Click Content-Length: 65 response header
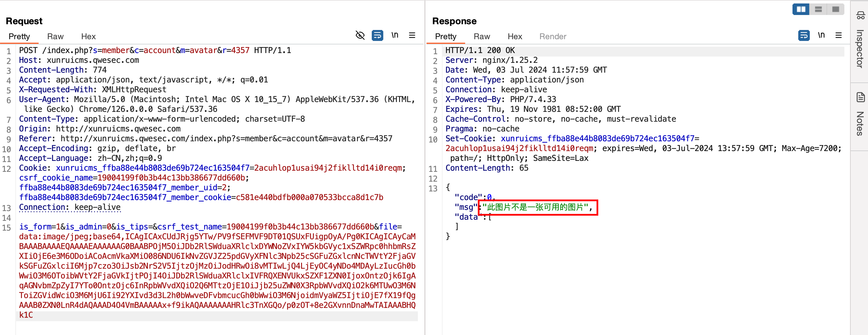Screen dimensions: 868x335 (x=486, y=168)
